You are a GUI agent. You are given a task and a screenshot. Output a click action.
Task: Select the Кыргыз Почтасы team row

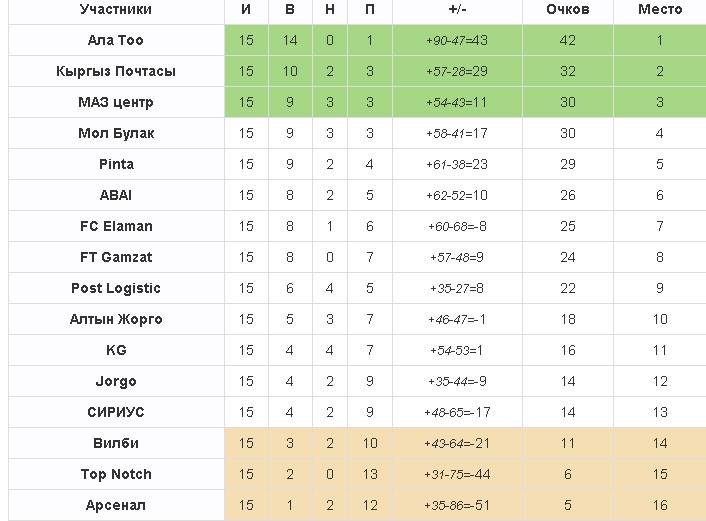click(x=116, y=71)
